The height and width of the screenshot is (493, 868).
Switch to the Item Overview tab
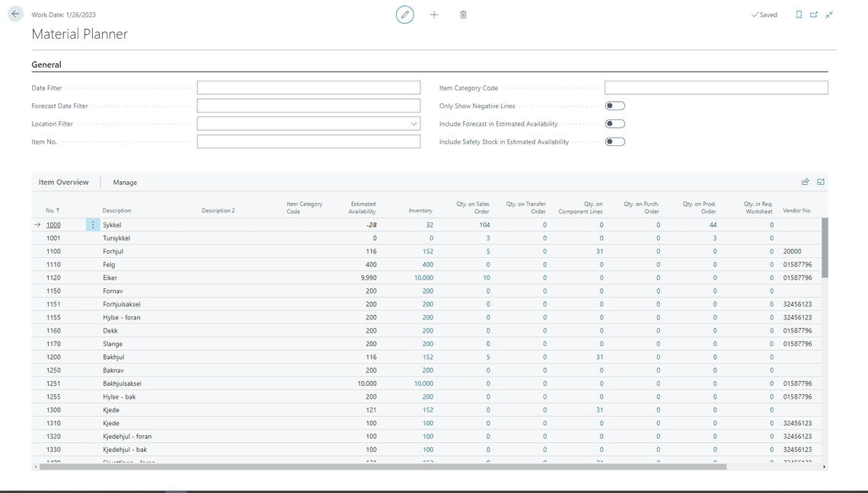tap(64, 183)
